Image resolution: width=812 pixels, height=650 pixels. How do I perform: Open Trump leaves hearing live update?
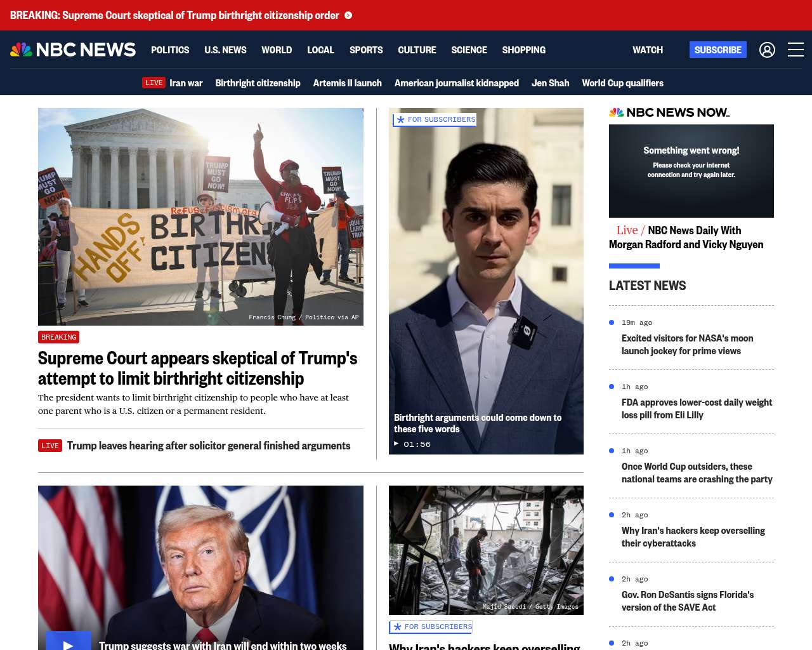[209, 446]
